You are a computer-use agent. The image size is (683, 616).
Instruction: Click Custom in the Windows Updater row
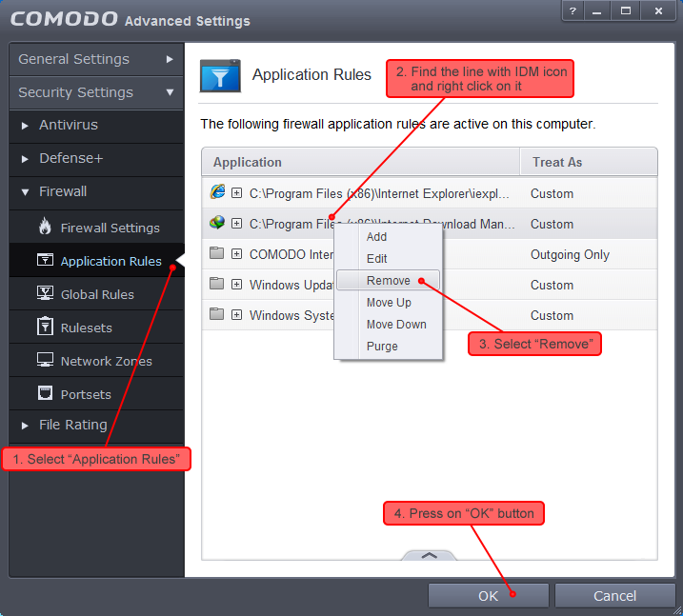click(552, 285)
